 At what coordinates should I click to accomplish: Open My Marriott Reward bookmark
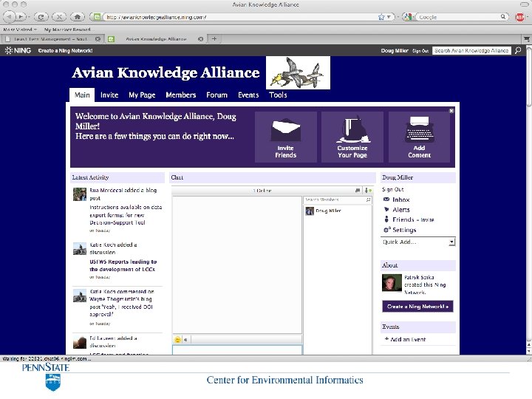coord(67,30)
